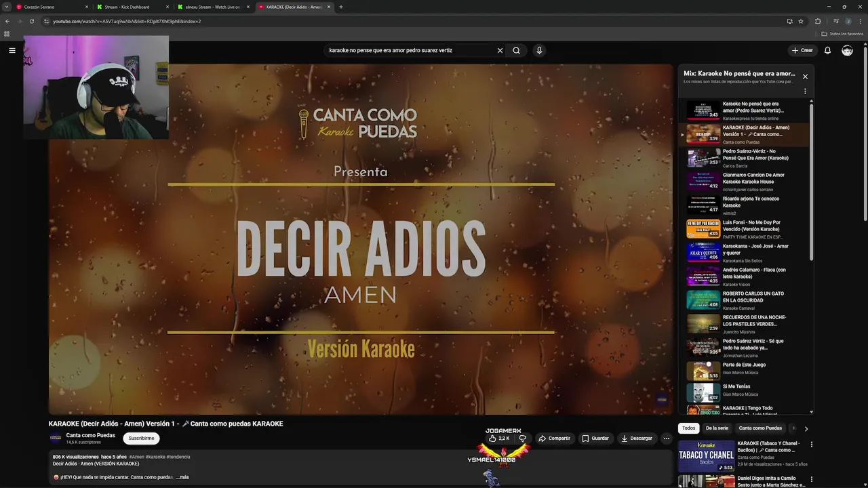Open the Mix playlist options menu
This screenshot has width=868, height=488.
805,91
